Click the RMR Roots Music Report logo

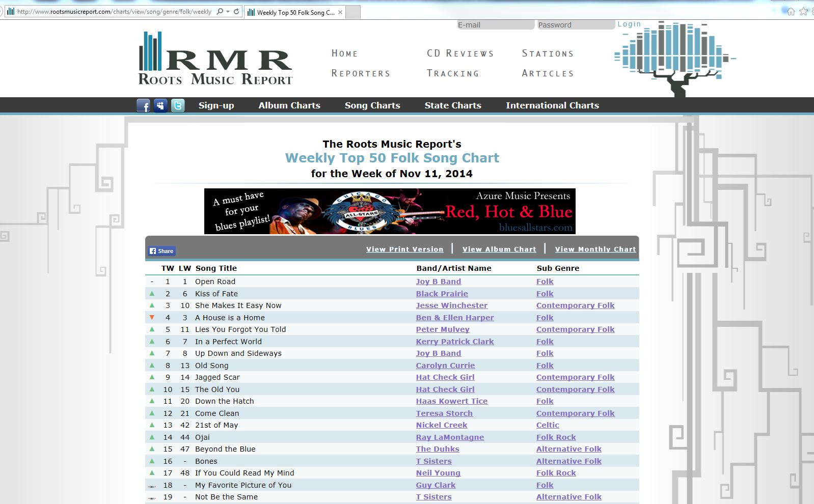point(215,59)
